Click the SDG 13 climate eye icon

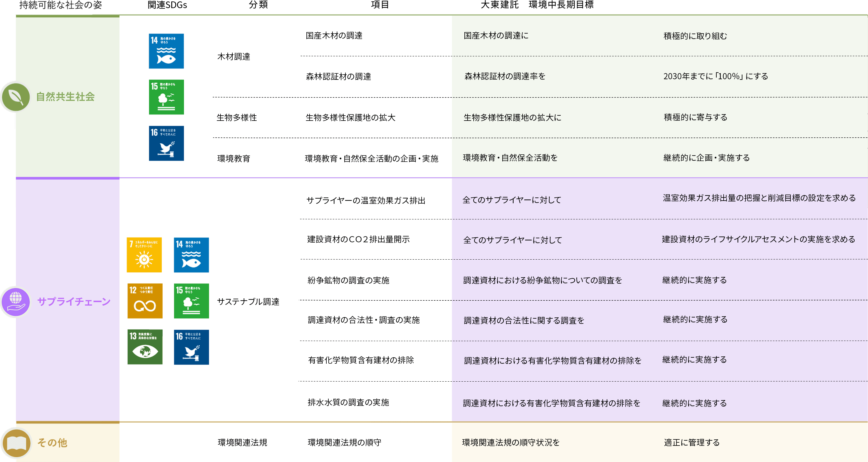145,347
